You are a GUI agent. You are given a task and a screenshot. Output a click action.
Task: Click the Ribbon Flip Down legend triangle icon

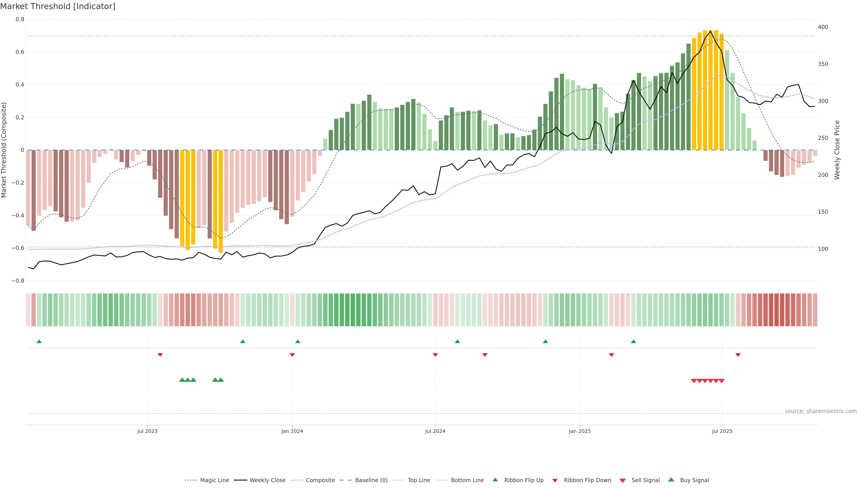coord(555,481)
